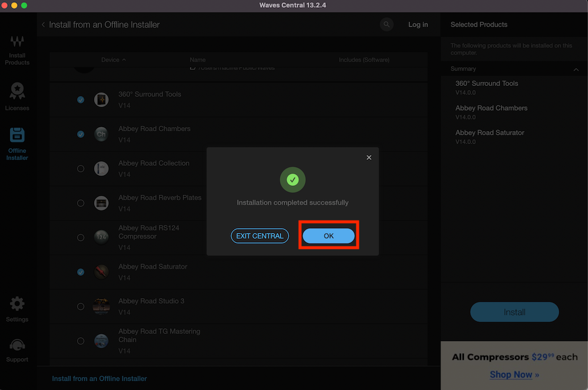
Task: Click the Abbey Road Chambers product icon
Action: [101, 134]
